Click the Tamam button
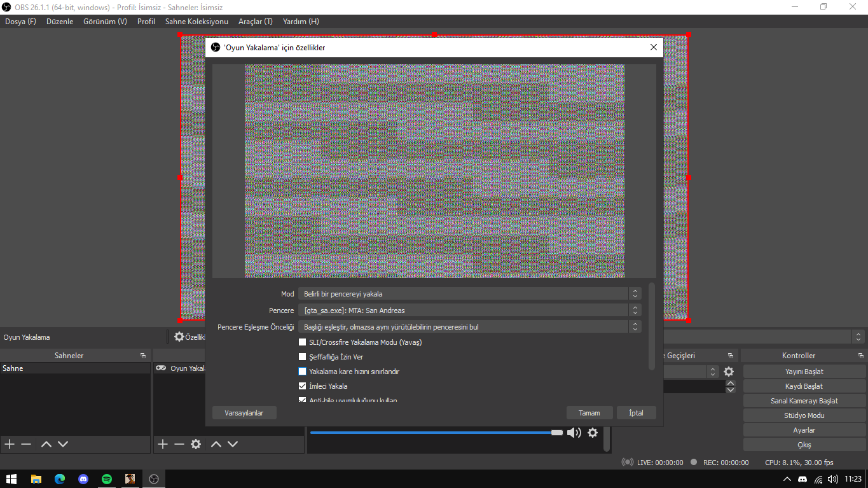This screenshot has height=488, width=868. [x=589, y=413]
